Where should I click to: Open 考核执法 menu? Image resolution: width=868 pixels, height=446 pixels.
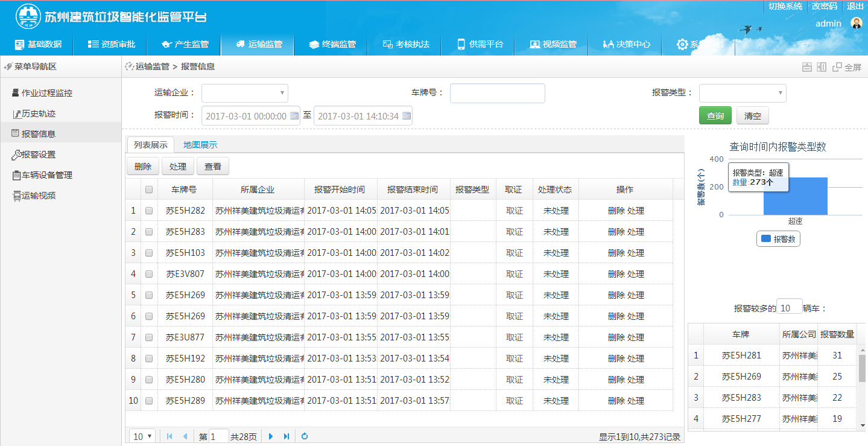406,44
